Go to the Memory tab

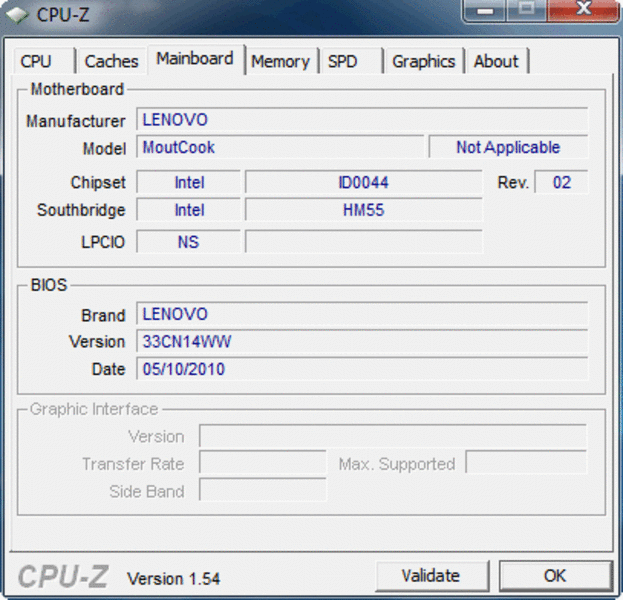[282, 61]
